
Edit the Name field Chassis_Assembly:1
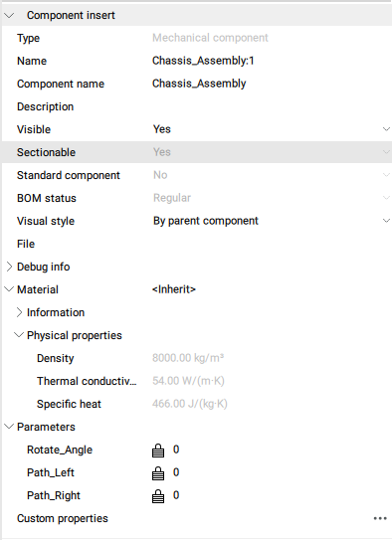[x=203, y=61]
